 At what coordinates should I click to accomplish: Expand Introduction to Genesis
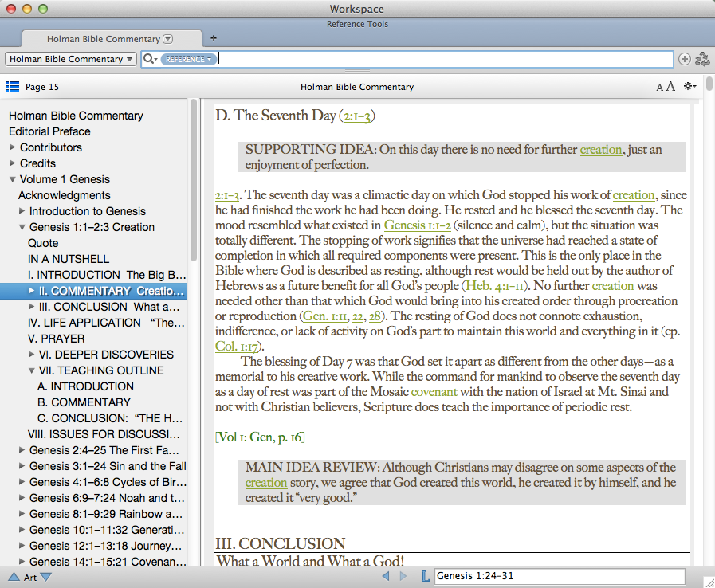point(22,211)
